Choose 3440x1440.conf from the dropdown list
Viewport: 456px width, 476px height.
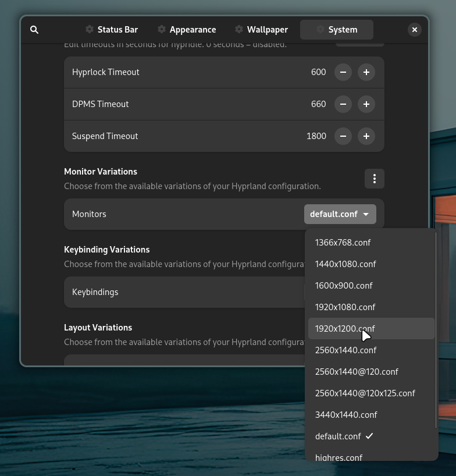pos(346,415)
